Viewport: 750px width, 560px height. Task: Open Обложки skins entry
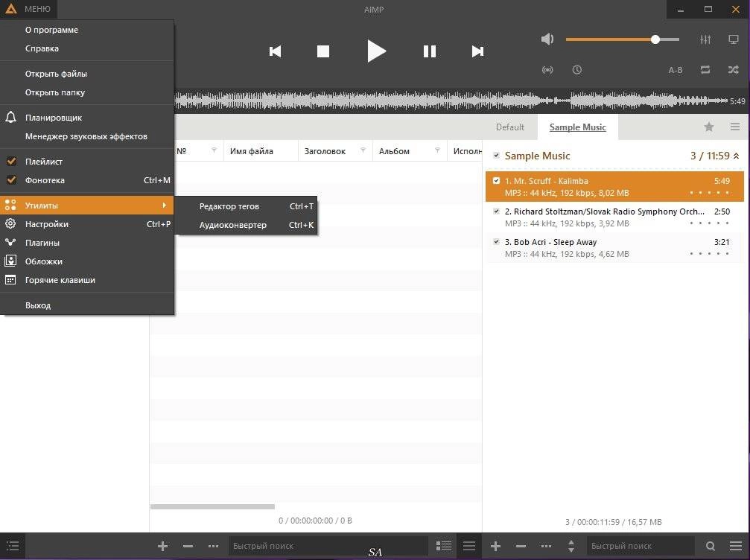[86, 261]
